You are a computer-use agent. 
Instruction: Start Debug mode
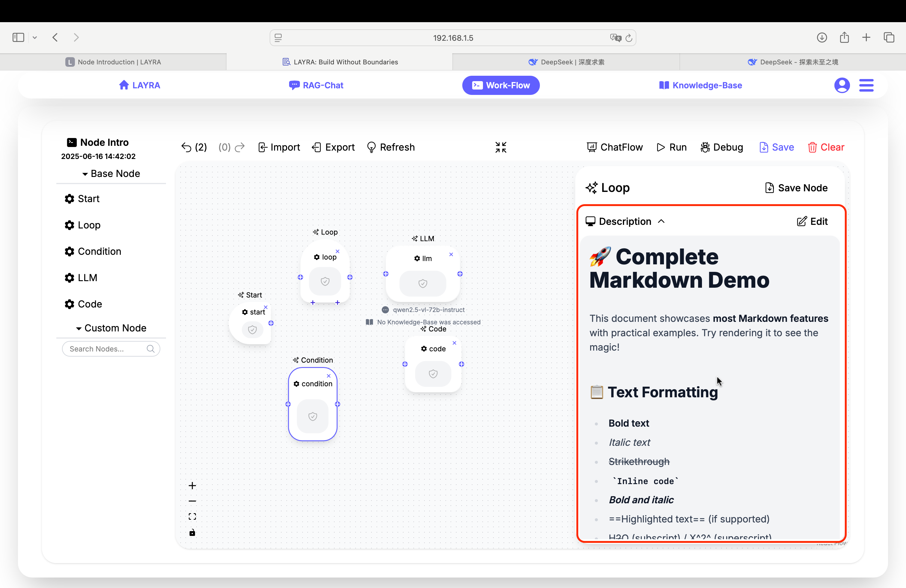[x=721, y=147]
